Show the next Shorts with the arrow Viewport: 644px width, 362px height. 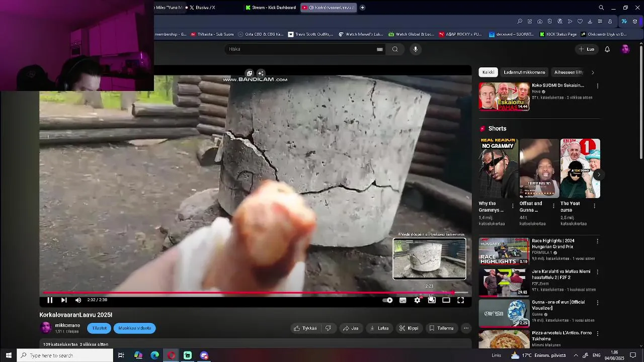[598, 174]
